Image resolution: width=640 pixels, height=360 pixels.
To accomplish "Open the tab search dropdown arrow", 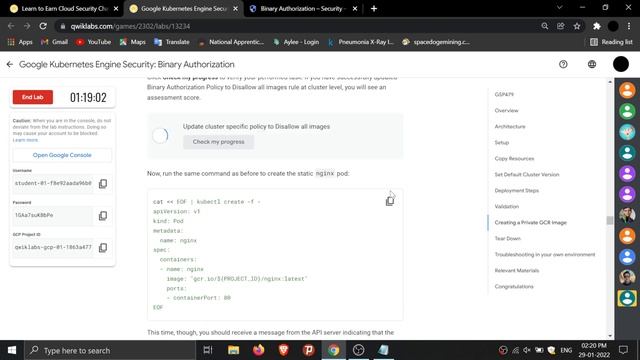I will (x=560, y=8).
